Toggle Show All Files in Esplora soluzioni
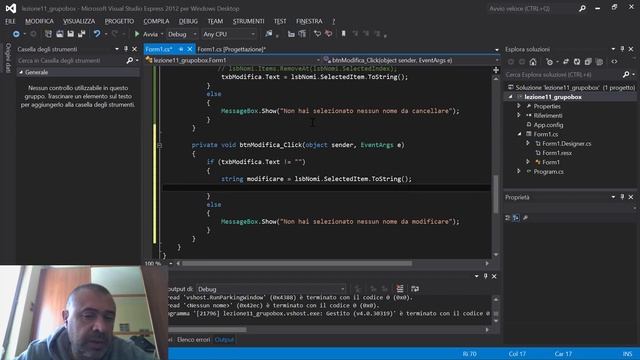Image resolution: width=640 pixels, height=360 pixels. [599, 62]
